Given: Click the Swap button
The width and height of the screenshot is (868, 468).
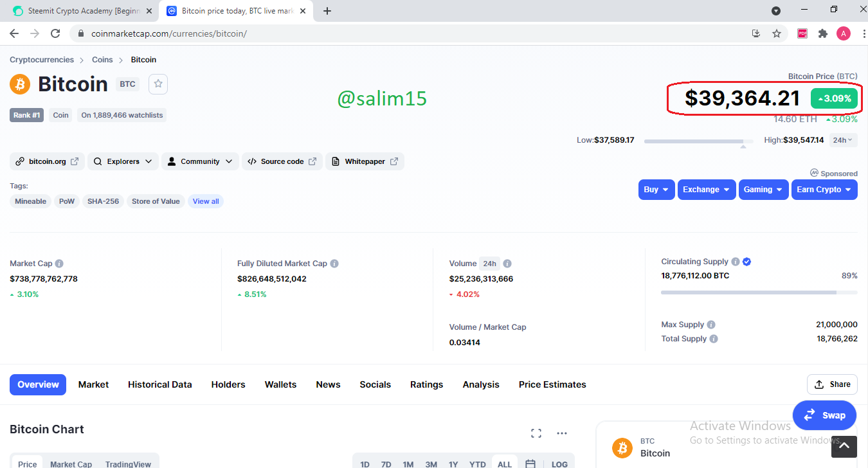Looking at the screenshot, I should [824, 415].
